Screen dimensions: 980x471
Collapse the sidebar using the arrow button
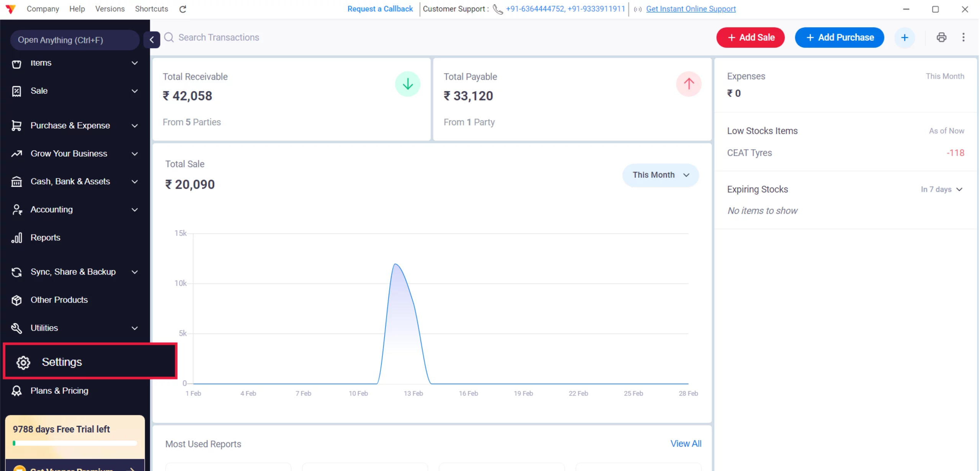click(152, 40)
